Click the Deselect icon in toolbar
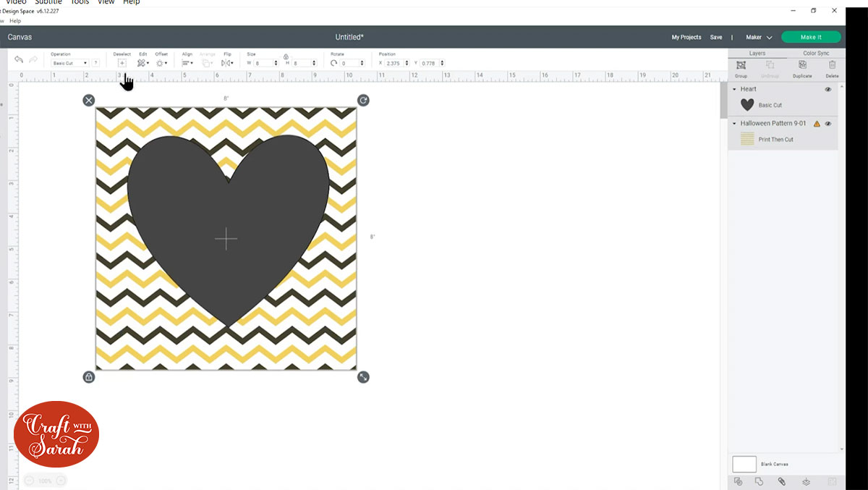 click(122, 63)
